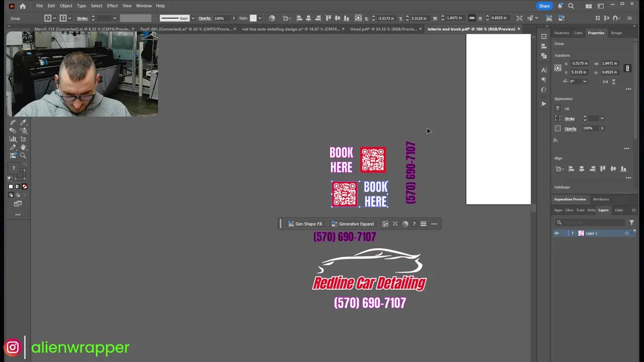Screen dimensions: 644x362
Task: Click the Layer 1 target circle
Action: pyautogui.click(x=627, y=233)
